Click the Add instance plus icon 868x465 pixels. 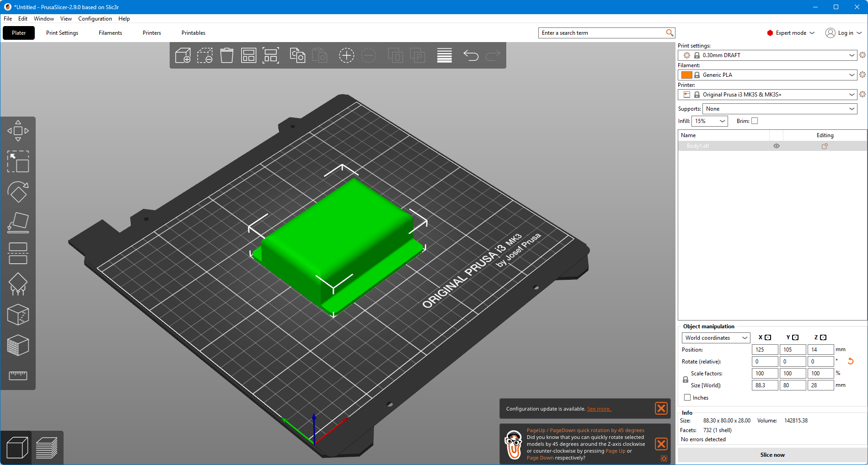(x=346, y=55)
